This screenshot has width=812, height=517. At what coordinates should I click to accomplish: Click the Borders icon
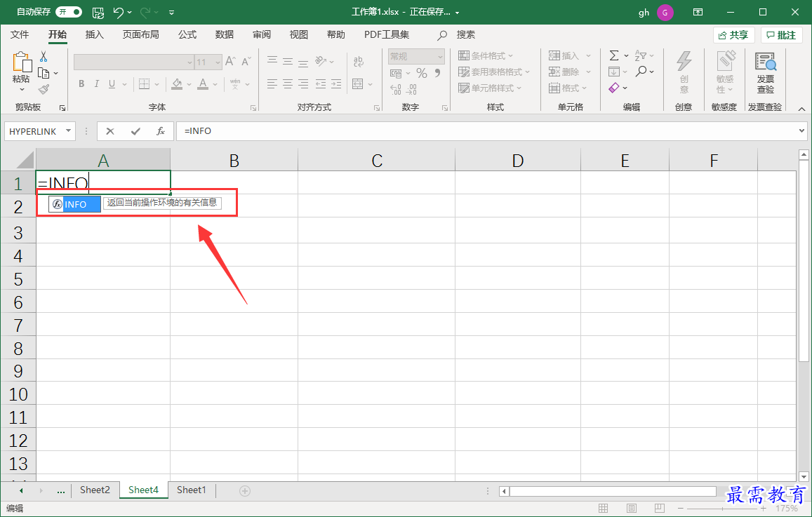(x=145, y=84)
